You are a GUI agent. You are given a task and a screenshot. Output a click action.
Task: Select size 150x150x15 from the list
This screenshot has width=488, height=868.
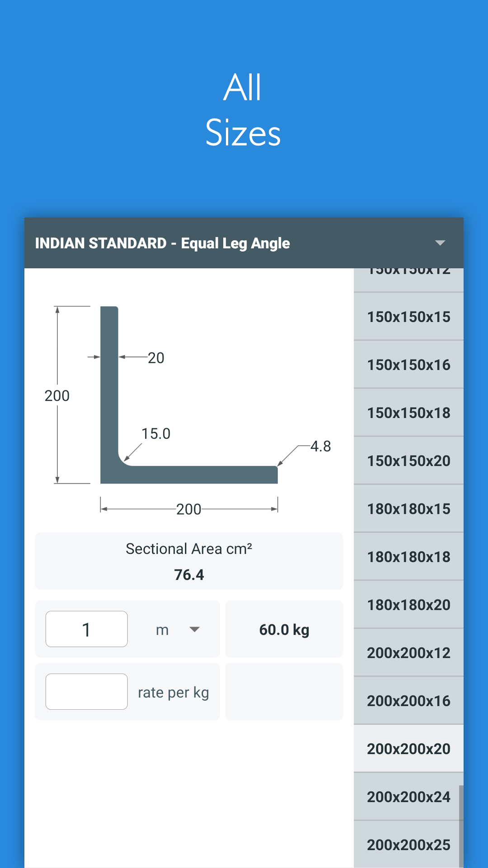pos(408,317)
